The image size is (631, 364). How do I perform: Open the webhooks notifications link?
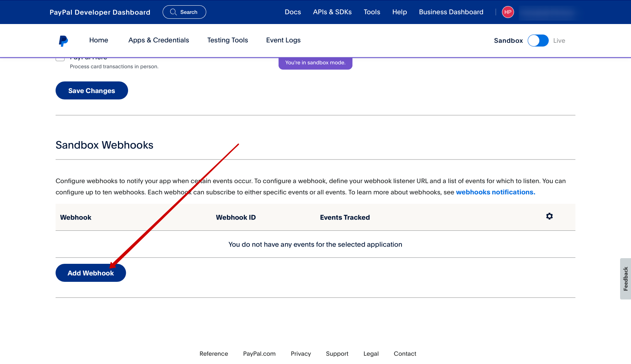tap(495, 192)
